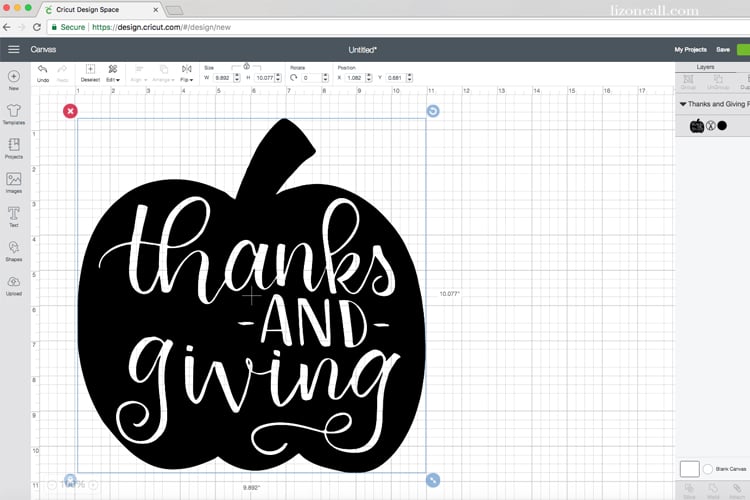Click the Height stepper arrows
Screen dimensions: 750x500
278,78
